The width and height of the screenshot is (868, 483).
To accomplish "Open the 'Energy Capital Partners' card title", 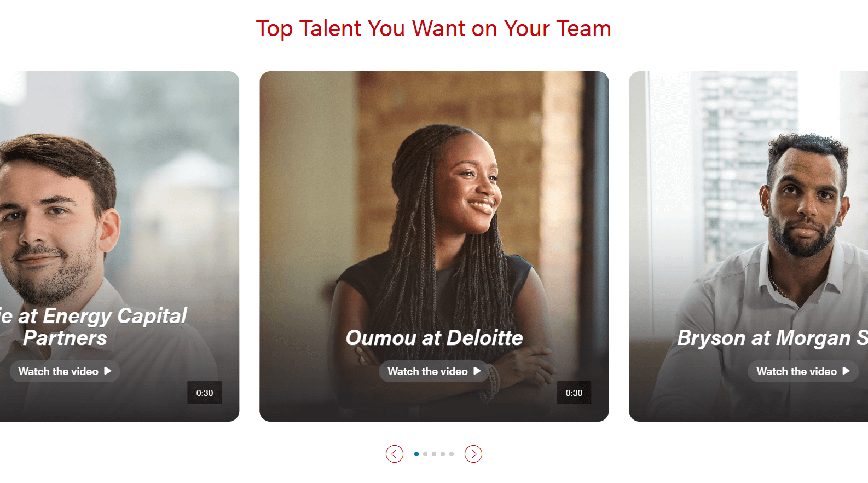I will (93, 327).
